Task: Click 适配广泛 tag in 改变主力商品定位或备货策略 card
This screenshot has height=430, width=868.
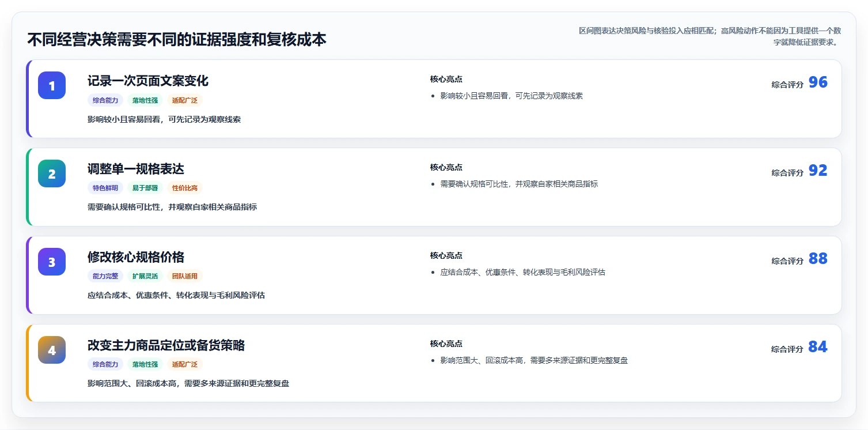Action: (185, 364)
